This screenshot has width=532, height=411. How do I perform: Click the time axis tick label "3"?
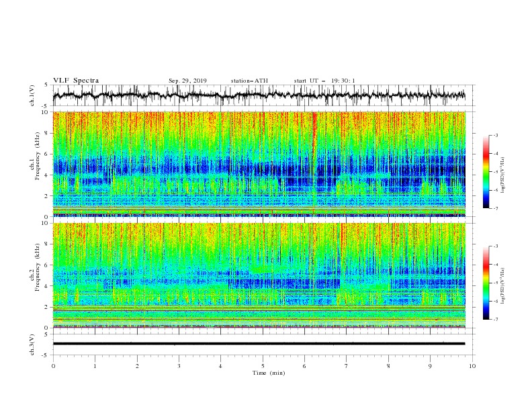click(x=179, y=366)
